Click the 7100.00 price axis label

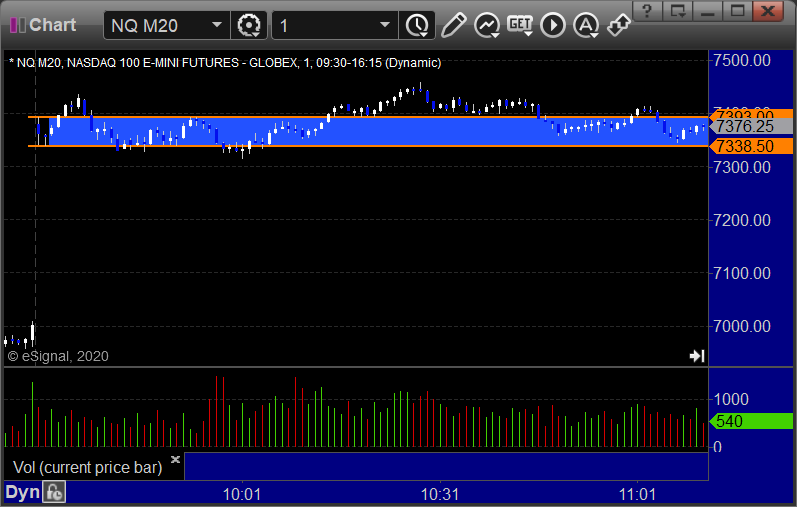pyautogui.click(x=742, y=273)
